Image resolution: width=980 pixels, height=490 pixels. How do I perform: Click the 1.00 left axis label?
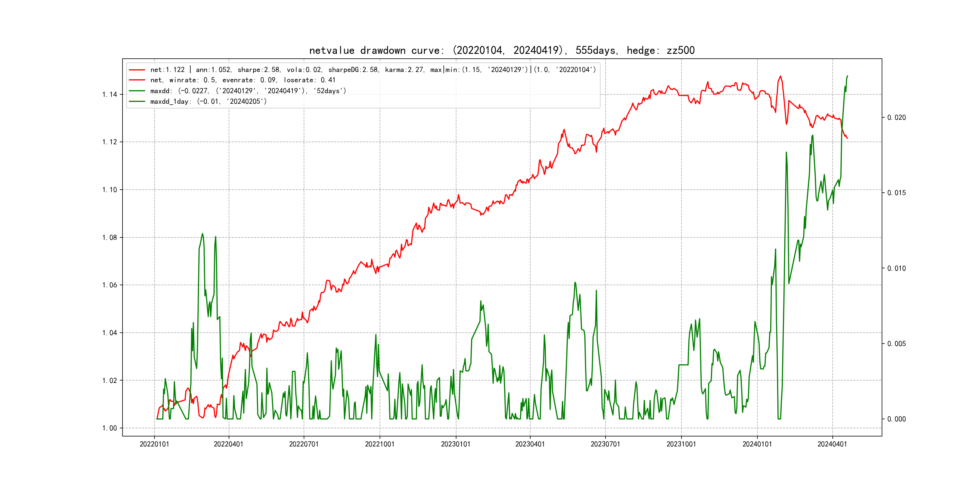(x=109, y=428)
